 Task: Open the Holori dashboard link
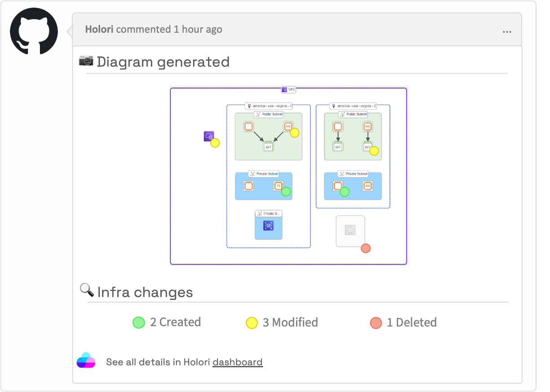tap(237, 362)
